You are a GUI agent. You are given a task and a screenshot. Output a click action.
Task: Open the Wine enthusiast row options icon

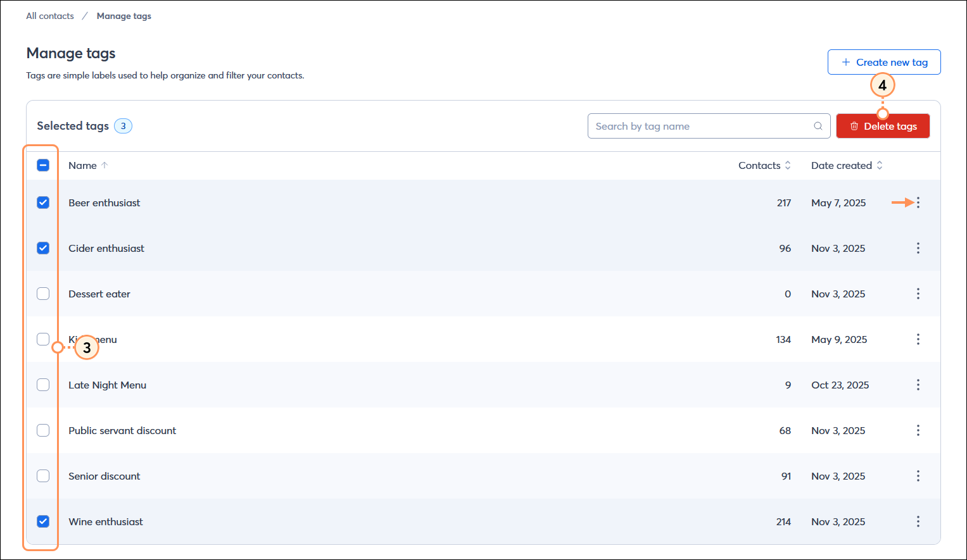(x=918, y=521)
